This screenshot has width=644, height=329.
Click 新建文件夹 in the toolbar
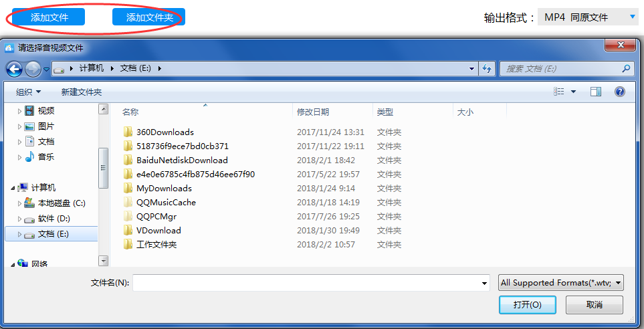(x=82, y=92)
